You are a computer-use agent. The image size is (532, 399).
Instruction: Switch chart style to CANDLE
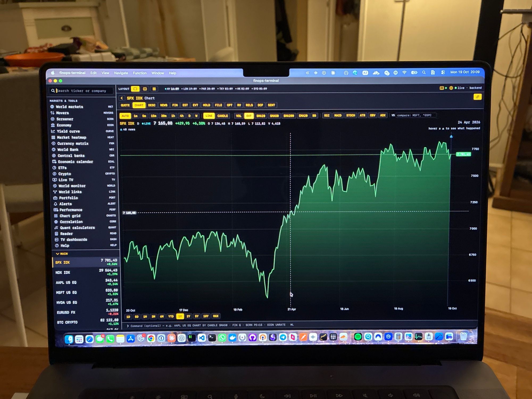(x=223, y=116)
